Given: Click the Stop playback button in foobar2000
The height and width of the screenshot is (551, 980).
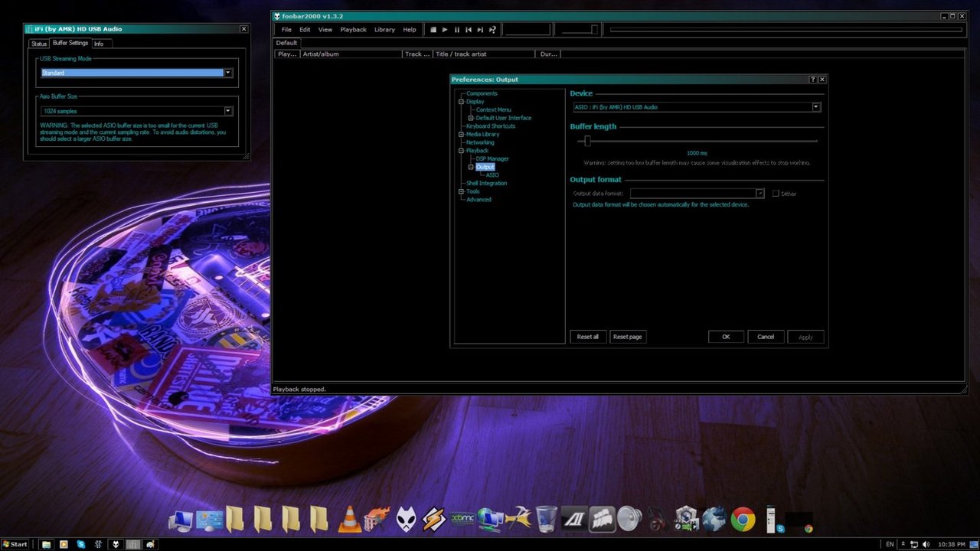Looking at the screenshot, I should [433, 30].
